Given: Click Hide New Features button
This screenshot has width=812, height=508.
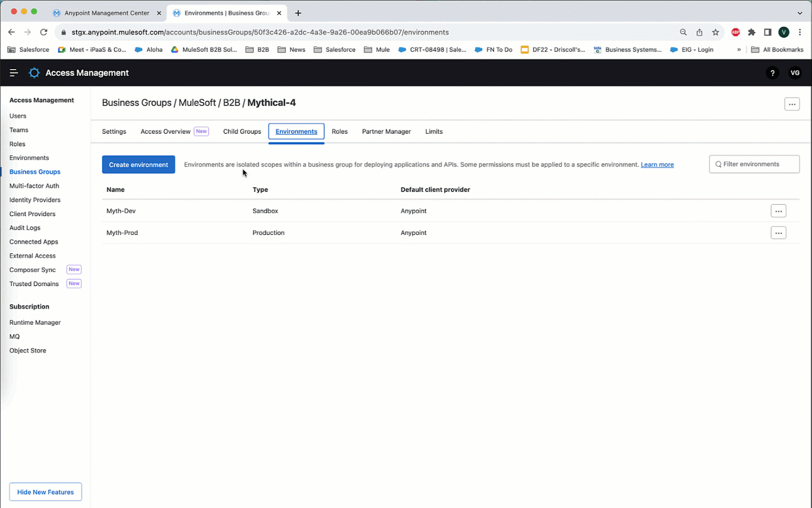Looking at the screenshot, I should click(x=46, y=492).
